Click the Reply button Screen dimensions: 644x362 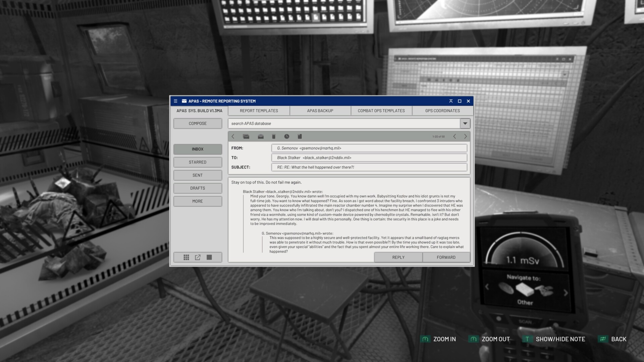(x=398, y=257)
